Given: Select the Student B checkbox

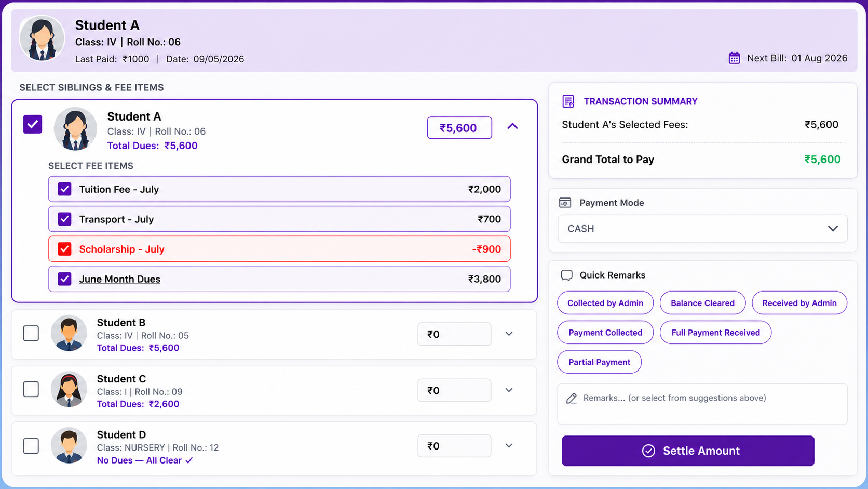Looking at the screenshot, I should (x=31, y=333).
